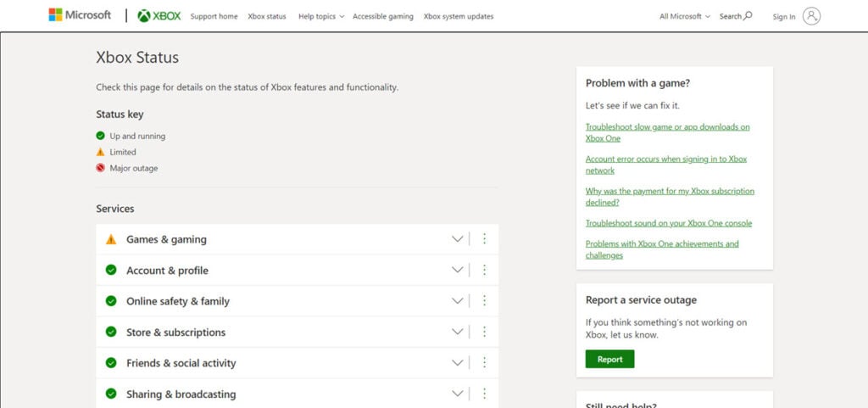Screen dimensions: 868x408
Task: Click the Major outage label text
Action: [x=133, y=168]
